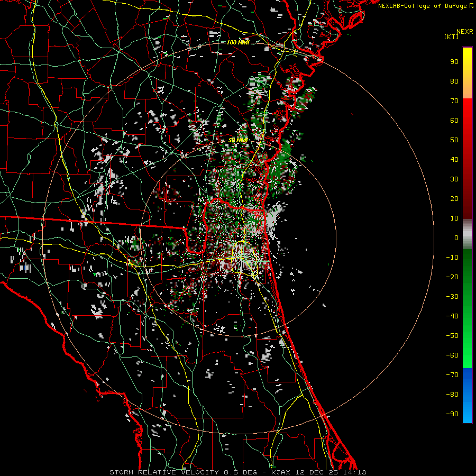This screenshot has height=476, width=476.
Task: Pick the orange segment of velocity scale
Action: (x=467, y=89)
